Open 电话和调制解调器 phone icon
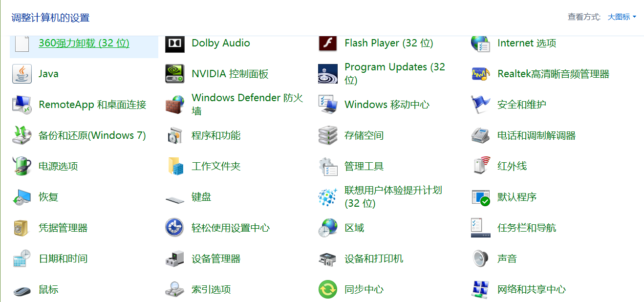The width and height of the screenshot is (644, 302). pyautogui.click(x=480, y=135)
